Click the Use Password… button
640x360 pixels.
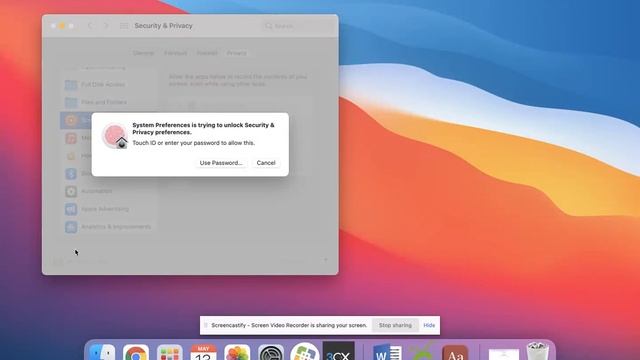(220, 163)
